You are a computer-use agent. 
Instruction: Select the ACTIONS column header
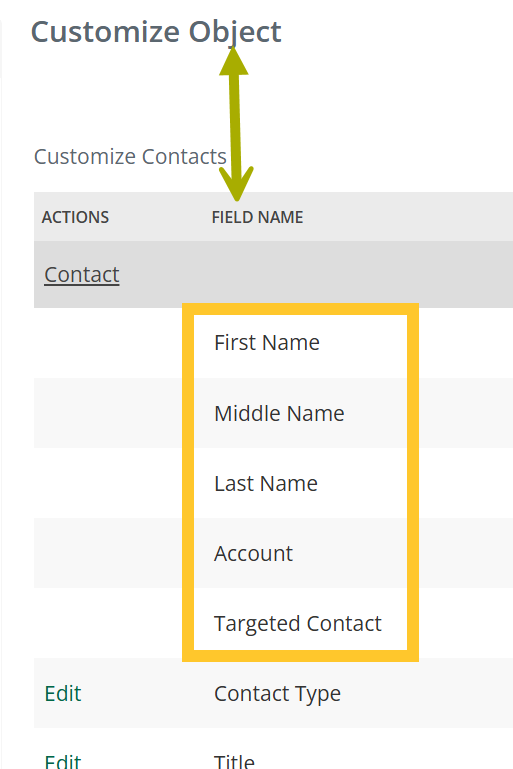pos(75,217)
